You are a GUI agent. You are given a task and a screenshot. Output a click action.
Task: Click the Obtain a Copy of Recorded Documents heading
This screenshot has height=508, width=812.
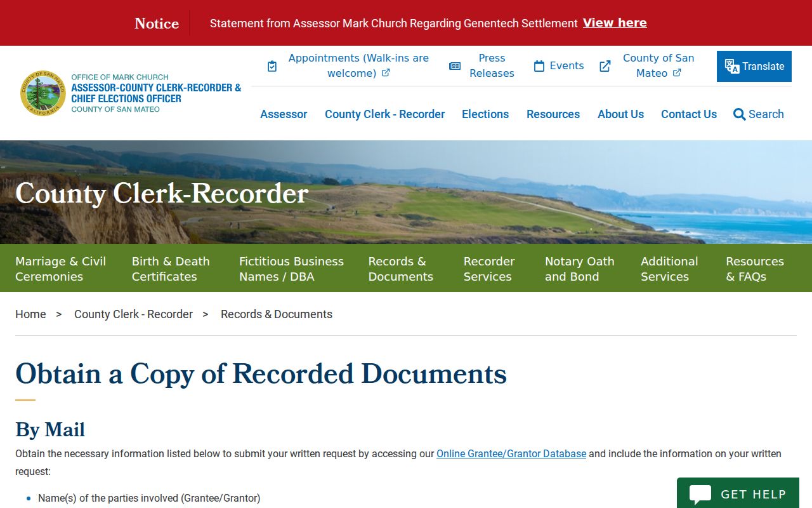point(261,373)
